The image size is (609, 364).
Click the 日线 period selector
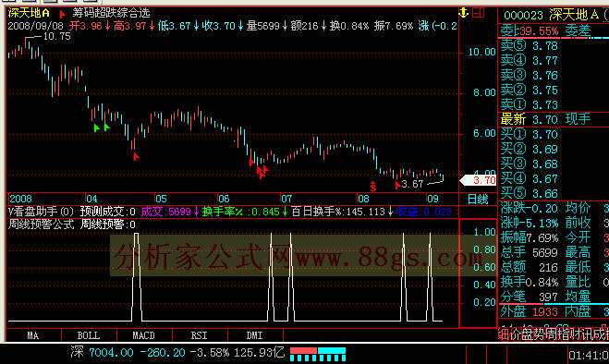478,200
